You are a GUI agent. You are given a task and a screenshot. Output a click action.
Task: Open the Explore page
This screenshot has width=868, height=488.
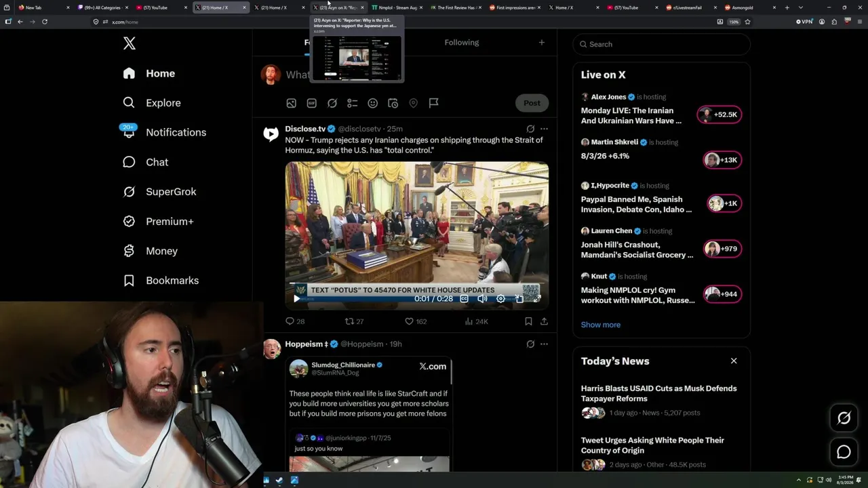click(152, 103)
